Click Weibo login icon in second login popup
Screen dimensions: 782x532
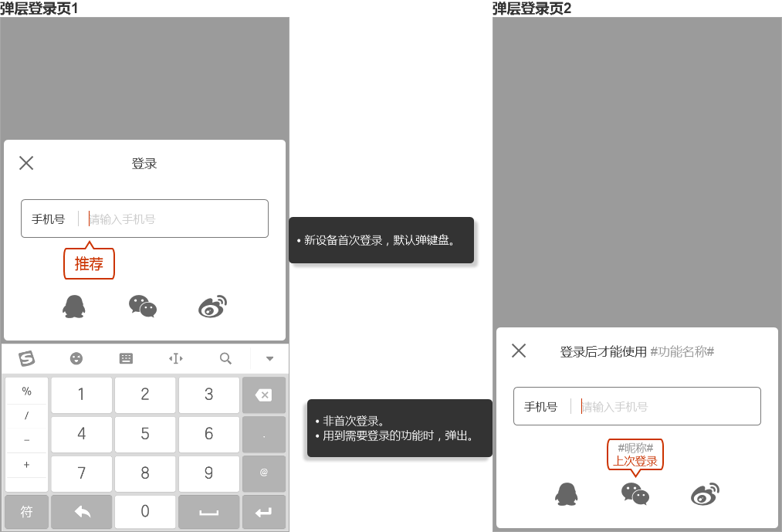pos(705,493)
